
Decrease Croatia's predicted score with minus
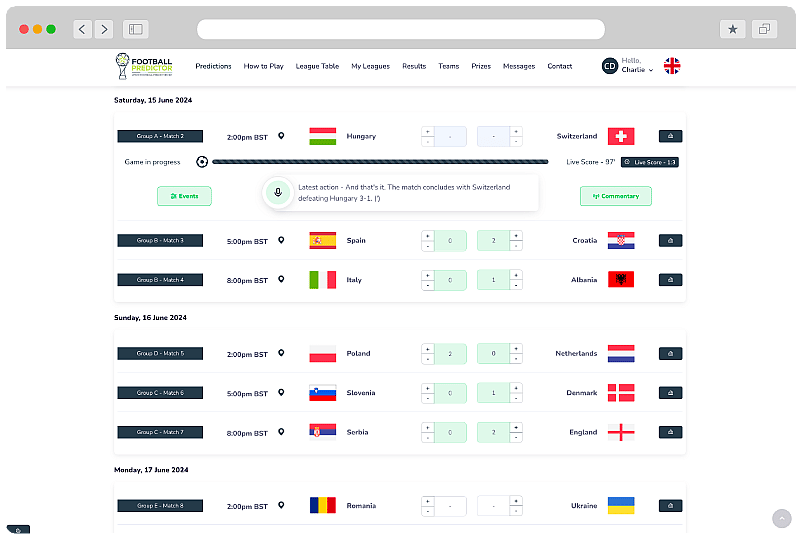click(516, 246)
